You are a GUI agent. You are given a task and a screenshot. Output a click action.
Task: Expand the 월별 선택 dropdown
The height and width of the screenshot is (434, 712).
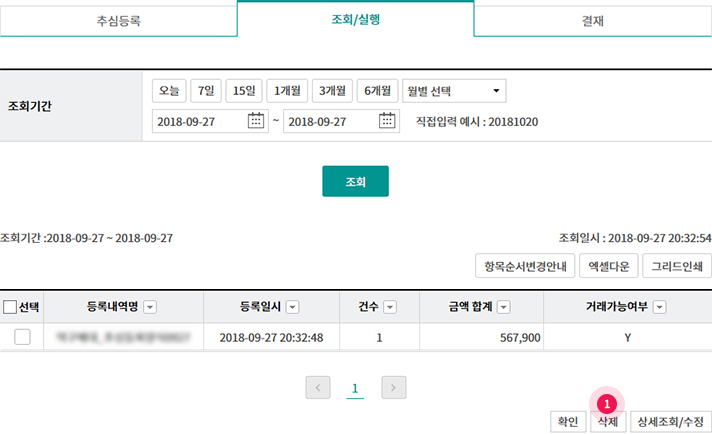coord(454,91)
